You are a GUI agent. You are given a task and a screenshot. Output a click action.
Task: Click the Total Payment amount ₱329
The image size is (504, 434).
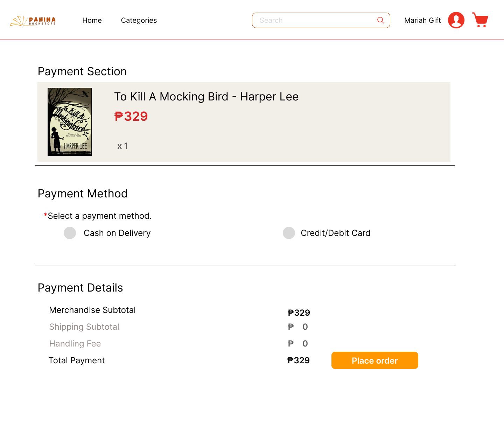(x=299, y=360)
